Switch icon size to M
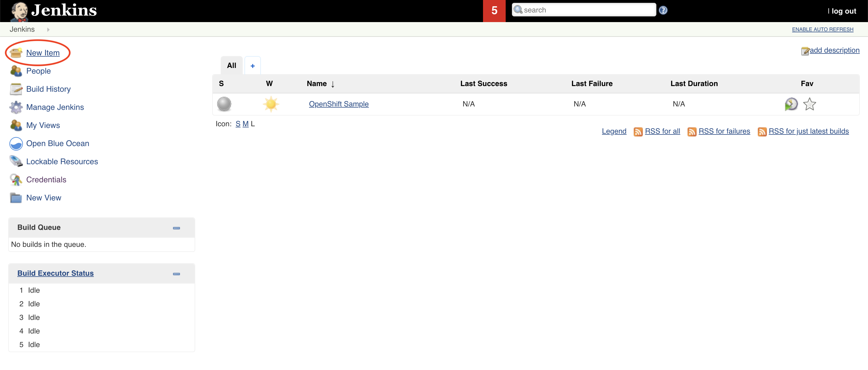Image resolution: width=868 pixels, height=370 pixels. pyautogui.click(x=245, y=124)
